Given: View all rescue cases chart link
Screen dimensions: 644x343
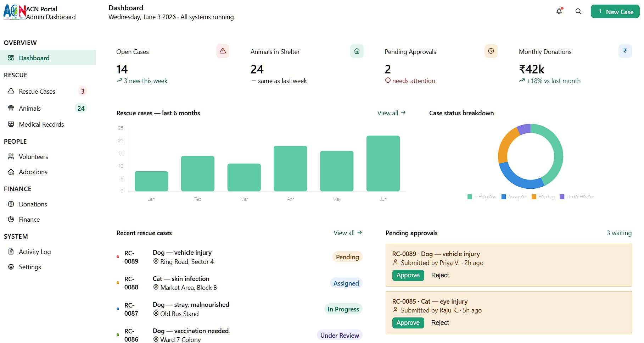Looking at the screenshot, I should pyautogui.click(x=391, y=113).
